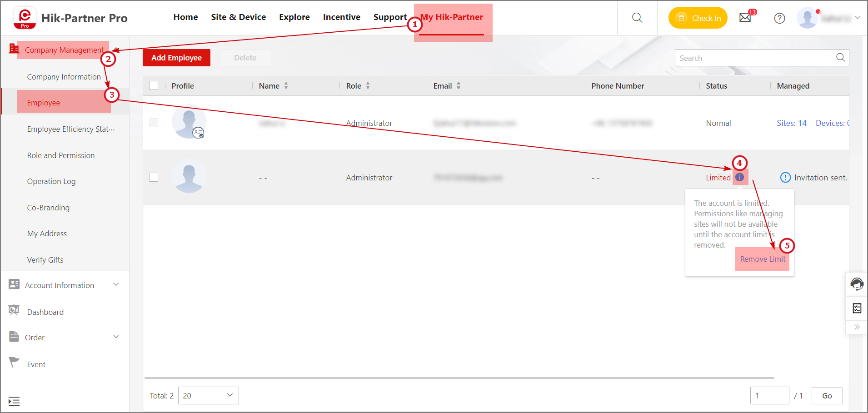This screenshot has height=413, width=868.
Task: Open the customer service headset icon
Action: tap(857, 284)
